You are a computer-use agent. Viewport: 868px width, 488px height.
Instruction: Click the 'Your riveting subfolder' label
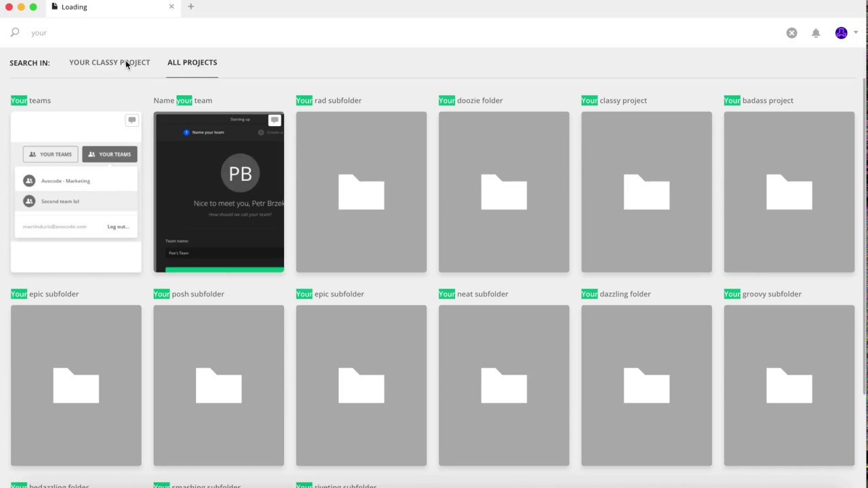coord(336,485)
